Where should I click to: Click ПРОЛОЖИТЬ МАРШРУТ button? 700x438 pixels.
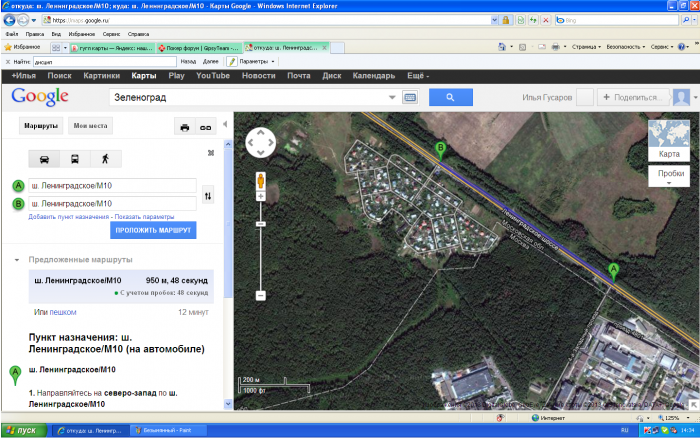click(153, 230)
